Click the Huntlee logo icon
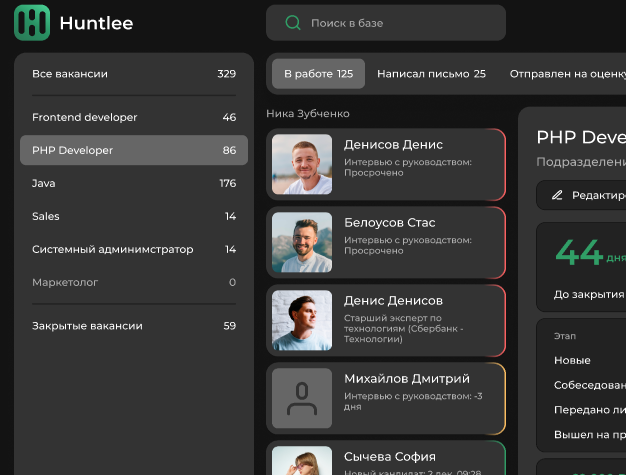The width and height of the screenshot is (626, 475). click(32, 23)
